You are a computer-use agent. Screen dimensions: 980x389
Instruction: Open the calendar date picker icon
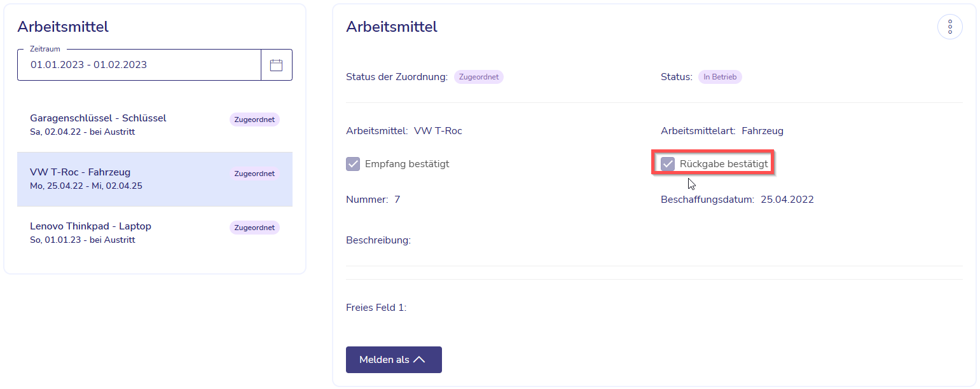tap(276, 65)
